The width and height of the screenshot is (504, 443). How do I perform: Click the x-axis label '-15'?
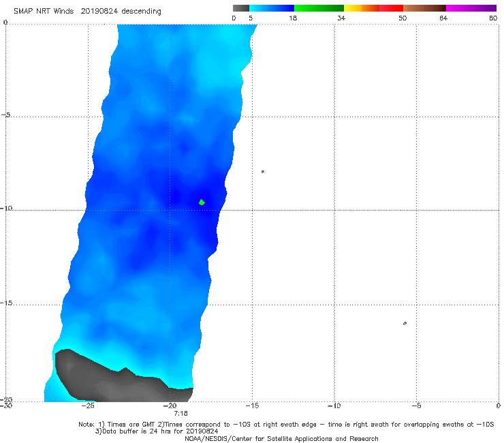(x=252, y=406)
